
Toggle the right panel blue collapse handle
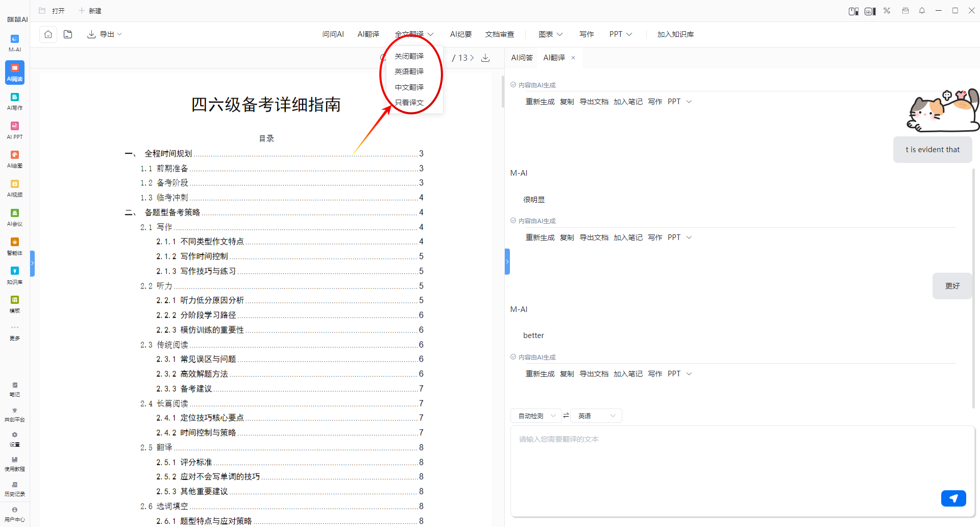[507, 261]
